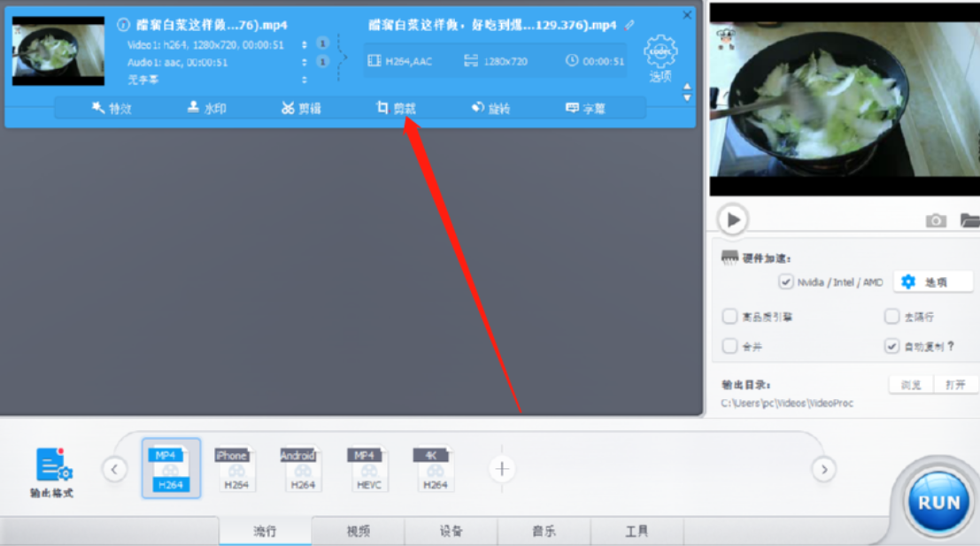Select MP4 H264 format preset
Image resolution: width=980 pixels, height=546 pixels.
(x=171, y=468)
